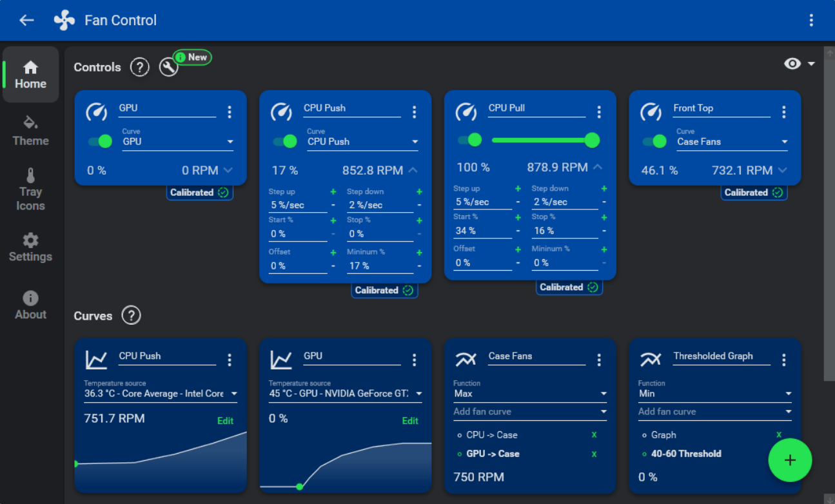This screenshot has height=504, width=835.
Task: Open the eye visibility icon menu
Action: click(x=792, y=63)
